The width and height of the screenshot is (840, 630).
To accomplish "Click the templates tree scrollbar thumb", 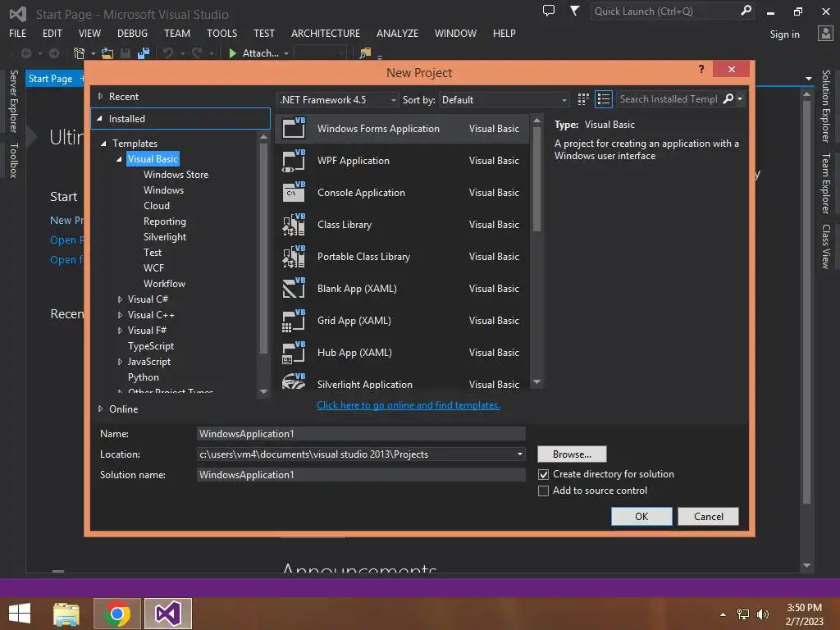I will (x=263, y=248).
